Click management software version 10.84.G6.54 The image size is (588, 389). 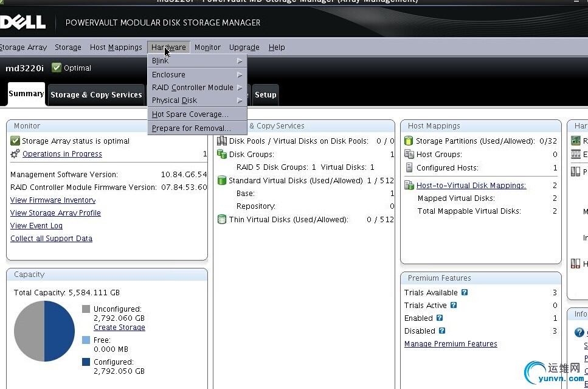coord(184,175)
